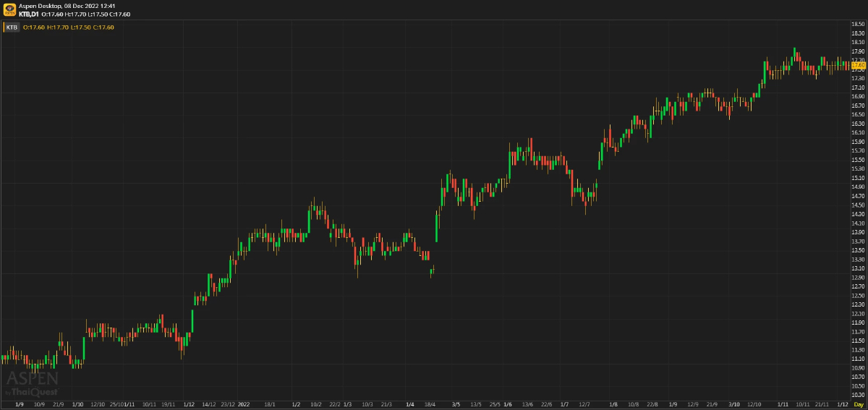This screenshot has height=410, width=868.
Task: Select the 1/4 date on the time axis
Action: 410,404
